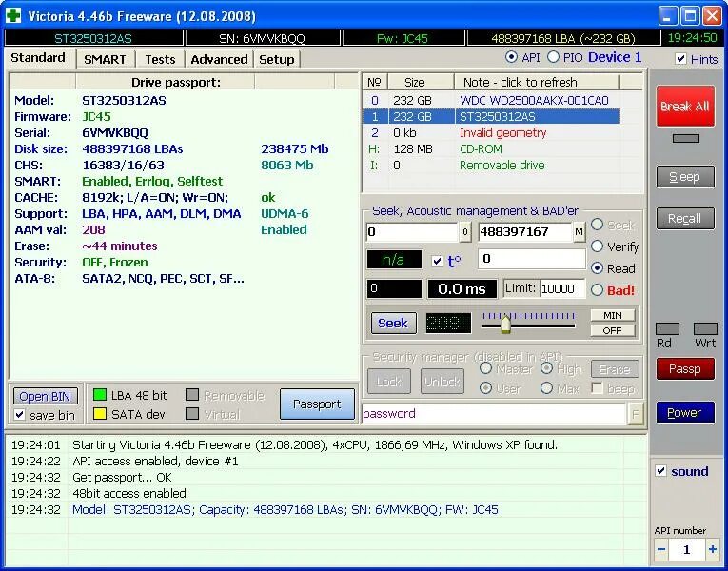The width and height of the screenshot is (728, 571).
Task: Click the Rd activity indicator
Action: (x=667, y=329)
